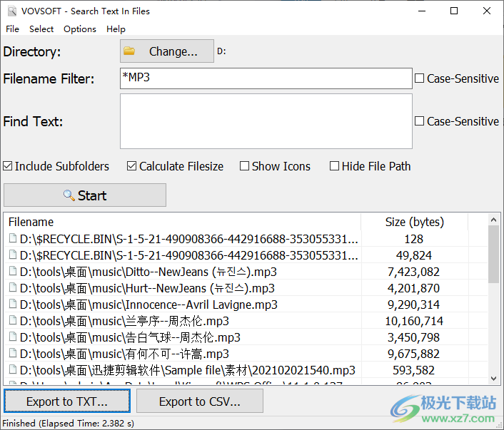Click the size value 10,160,714
Image resolution: width=504 pixels, height=430 pixels.
tap(414, 321)
